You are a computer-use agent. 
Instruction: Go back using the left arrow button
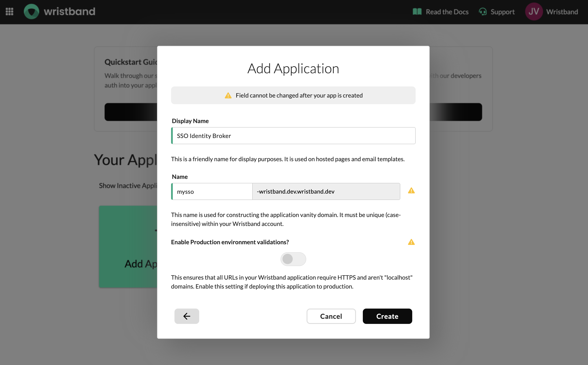[187, 316]
